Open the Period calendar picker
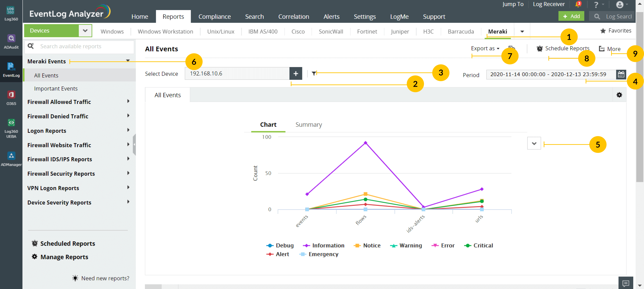Image resolution: width=644 pixels, height=289 pixels. pyautogui.click(x=621, y=74)
